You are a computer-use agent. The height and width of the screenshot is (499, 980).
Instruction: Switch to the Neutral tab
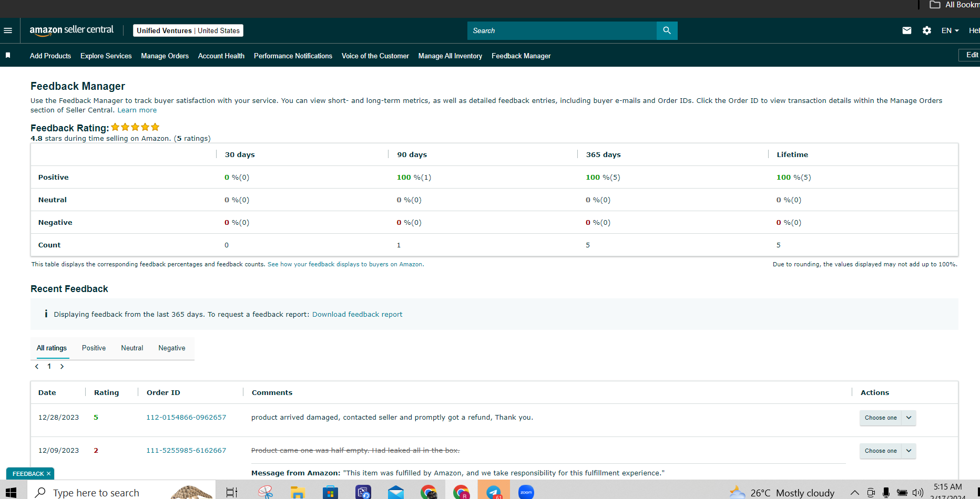pos(132,348)
